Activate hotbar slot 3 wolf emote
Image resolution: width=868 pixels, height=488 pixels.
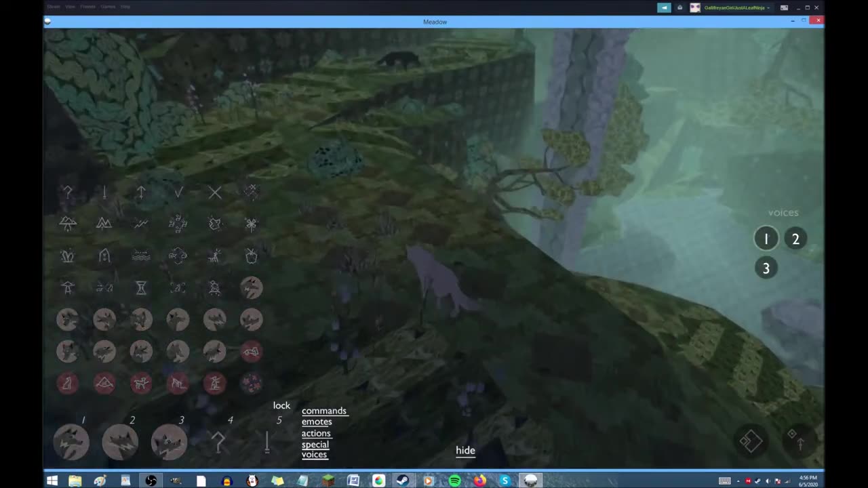[x=169, y=443]
